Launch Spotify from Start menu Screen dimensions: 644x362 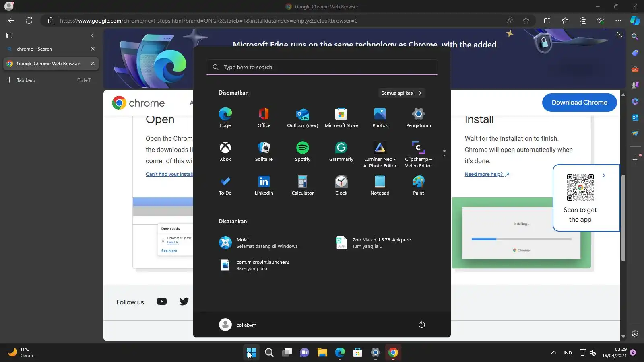[303, 151]
